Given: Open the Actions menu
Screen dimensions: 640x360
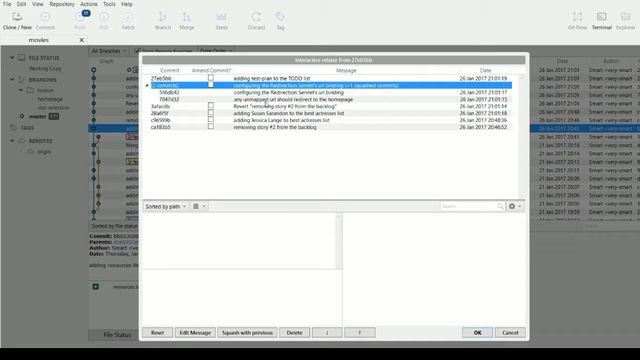Looking at the screenshot, I should pyautogui.click(x=89, y=4).
